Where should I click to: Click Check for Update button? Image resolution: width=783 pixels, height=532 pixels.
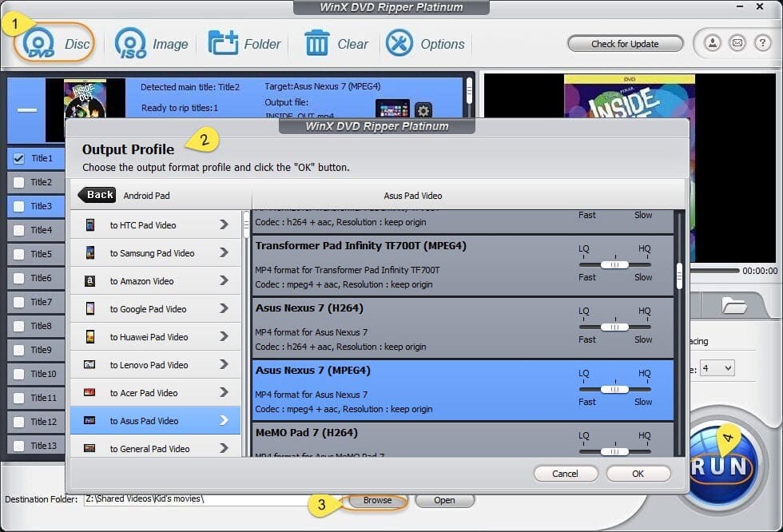tap(625, 43)
